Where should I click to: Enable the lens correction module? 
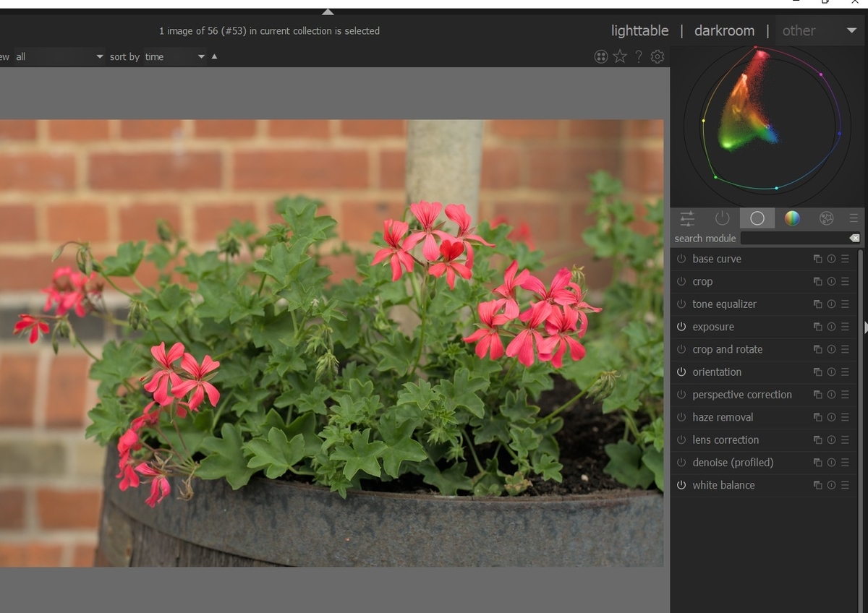point(681,440)
